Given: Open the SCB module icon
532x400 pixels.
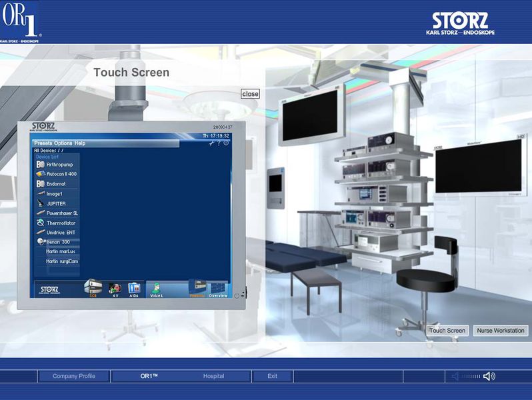Looking at the screenshot, I should coord(93,289).
